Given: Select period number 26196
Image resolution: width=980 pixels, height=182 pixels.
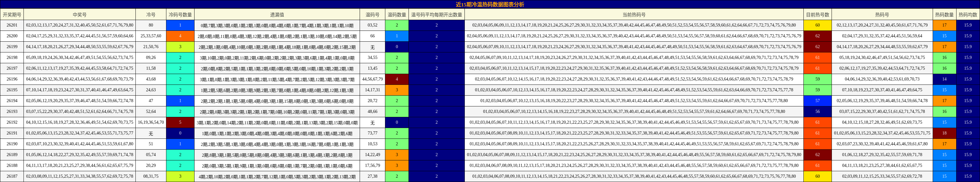Looking at the screenshot, I should (x=12, y=79).
